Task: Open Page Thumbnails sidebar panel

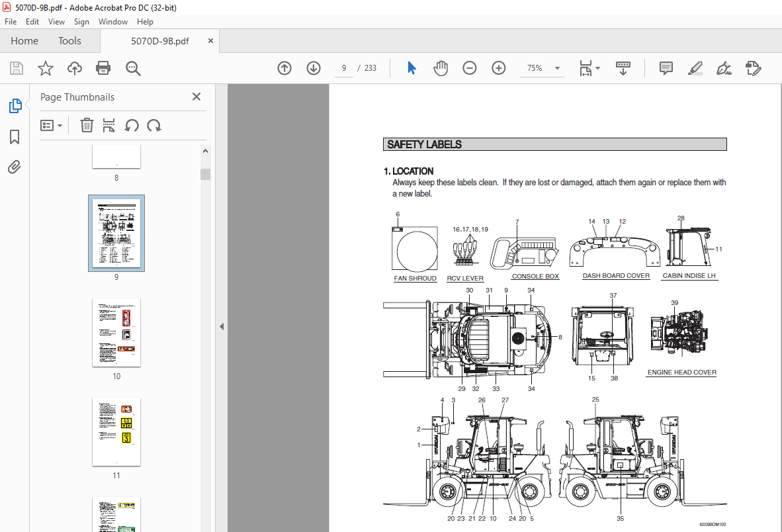Action: coord(15,106)
